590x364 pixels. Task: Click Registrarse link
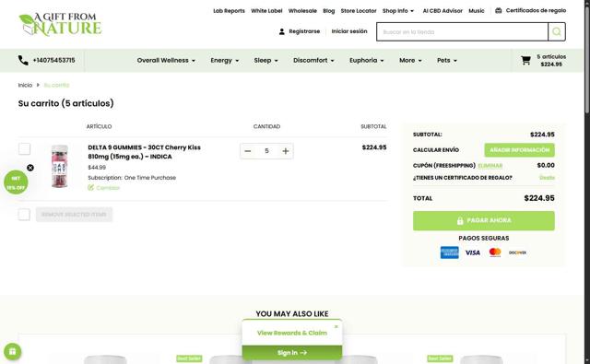pyautogui.click(x=304, y=31)
